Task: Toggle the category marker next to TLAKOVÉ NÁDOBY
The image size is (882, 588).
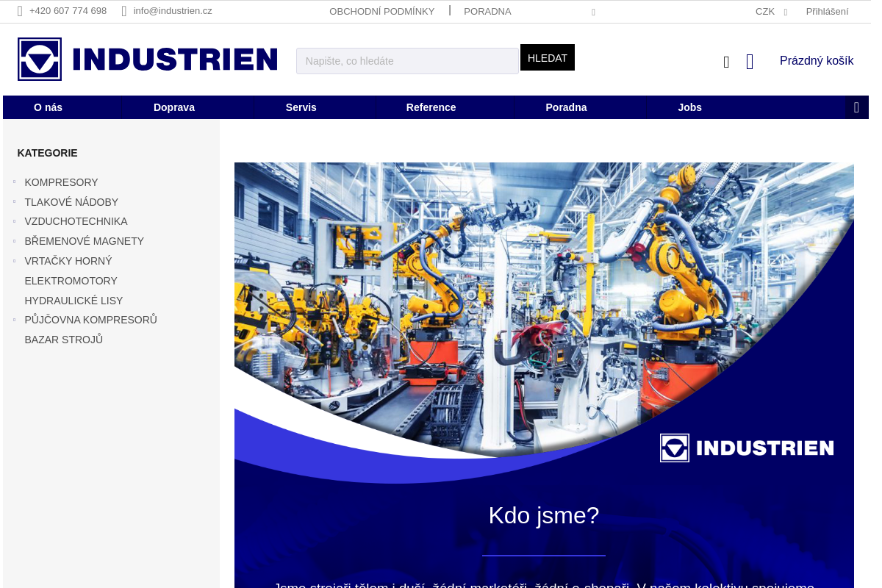Action: 14,201
